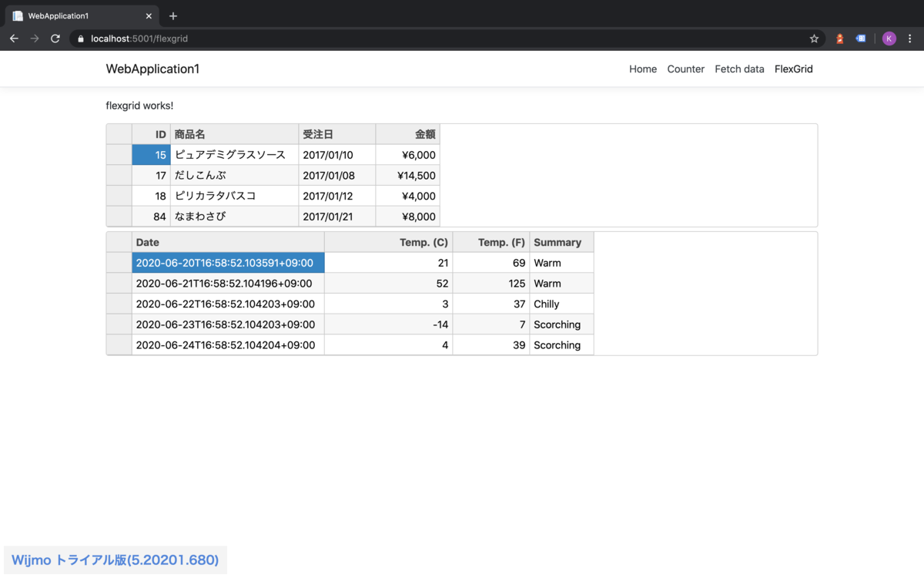Click the red extension icon in the toolbar
The image size is (924, 578).
(x=840, y=39)
